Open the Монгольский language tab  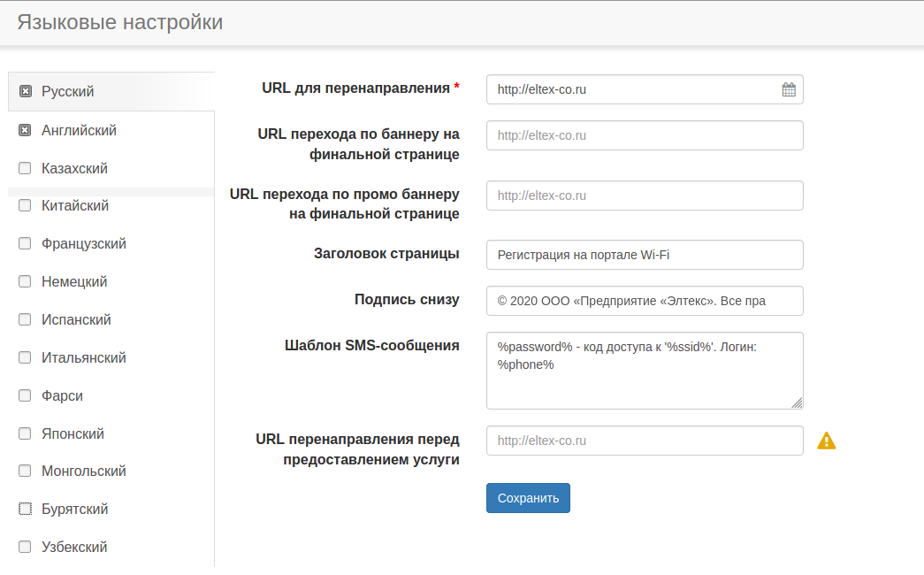tap(83, 471)
